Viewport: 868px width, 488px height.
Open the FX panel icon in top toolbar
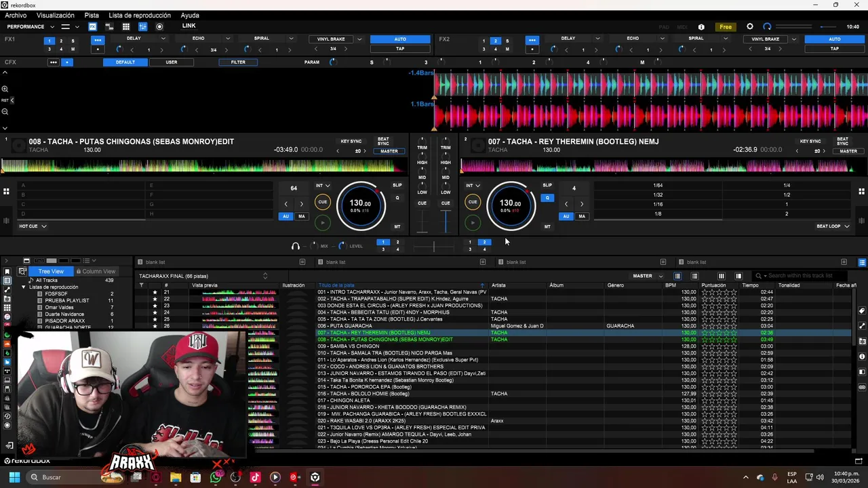click(92, 26)
